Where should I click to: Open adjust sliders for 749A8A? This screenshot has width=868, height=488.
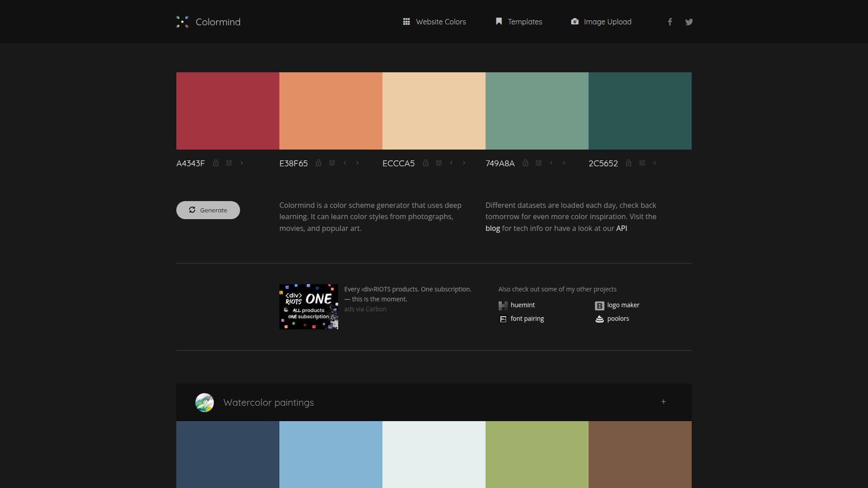(539, 163)
